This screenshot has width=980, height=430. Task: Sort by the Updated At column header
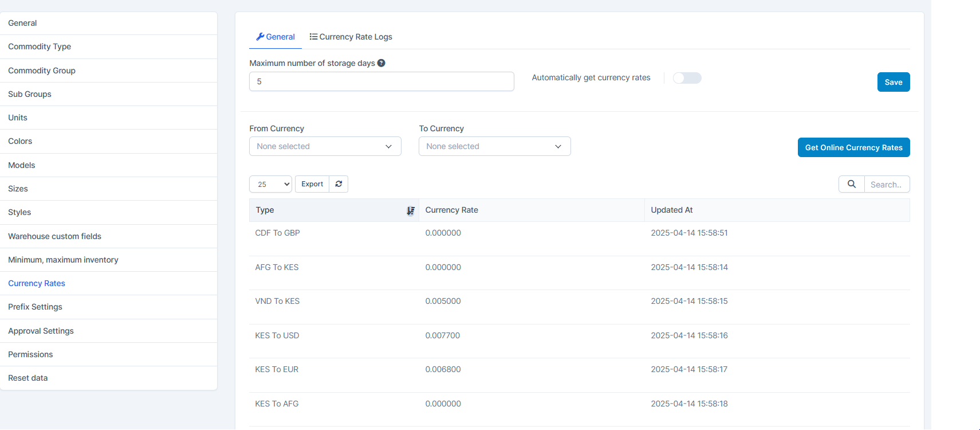pyautogui.click(x=672, y=210)
